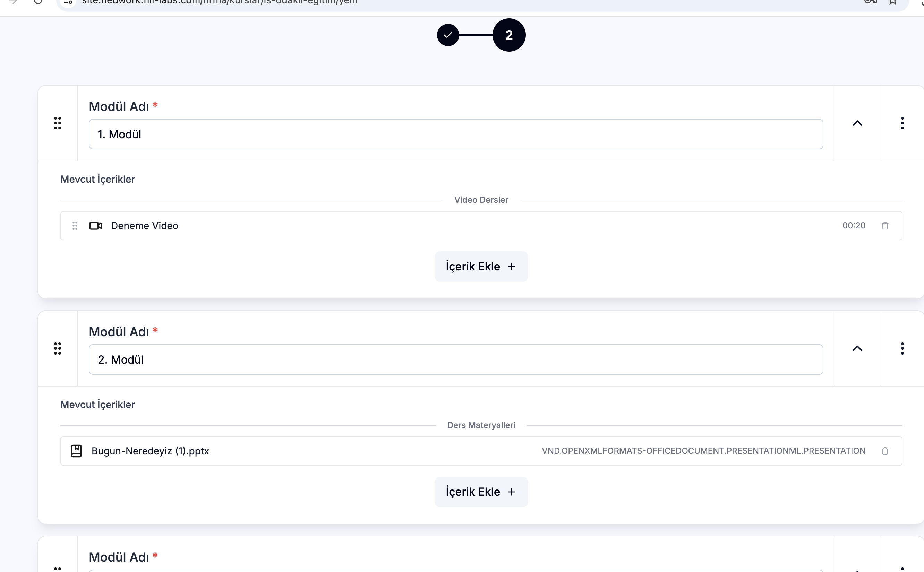Focus the 2. Modül name field

point(455,360)
